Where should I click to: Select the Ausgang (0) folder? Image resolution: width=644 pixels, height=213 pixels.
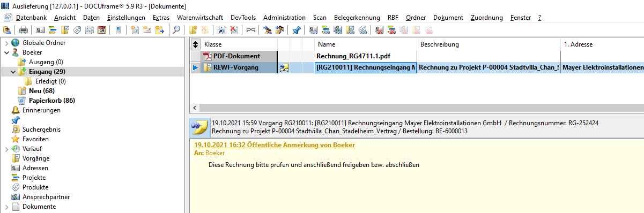(46, 62)
